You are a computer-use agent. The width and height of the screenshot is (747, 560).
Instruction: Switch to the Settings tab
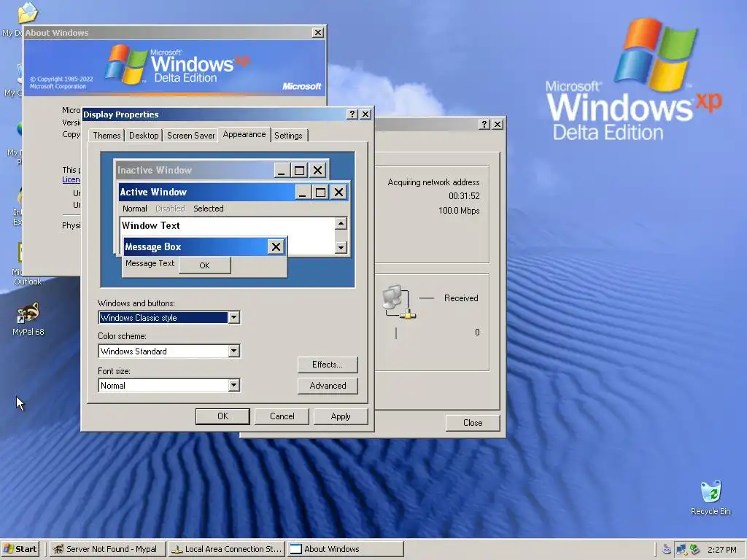(x=288, y=135)
